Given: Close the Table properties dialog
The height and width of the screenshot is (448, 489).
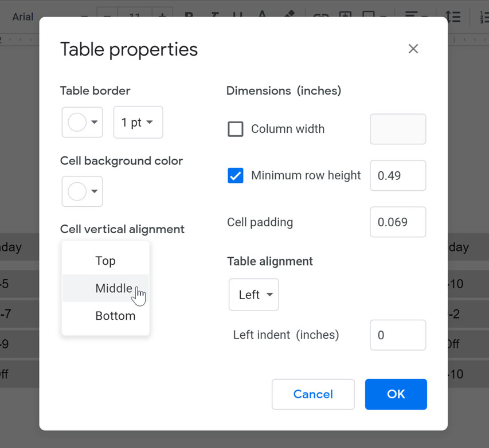Looking at the screenshot, I should (413, 49).
